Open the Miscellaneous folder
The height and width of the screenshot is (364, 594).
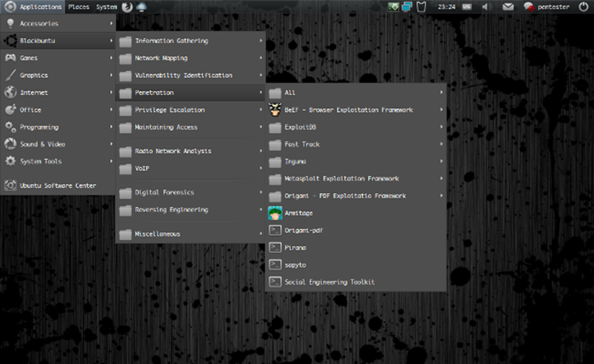tap(191, 234)
